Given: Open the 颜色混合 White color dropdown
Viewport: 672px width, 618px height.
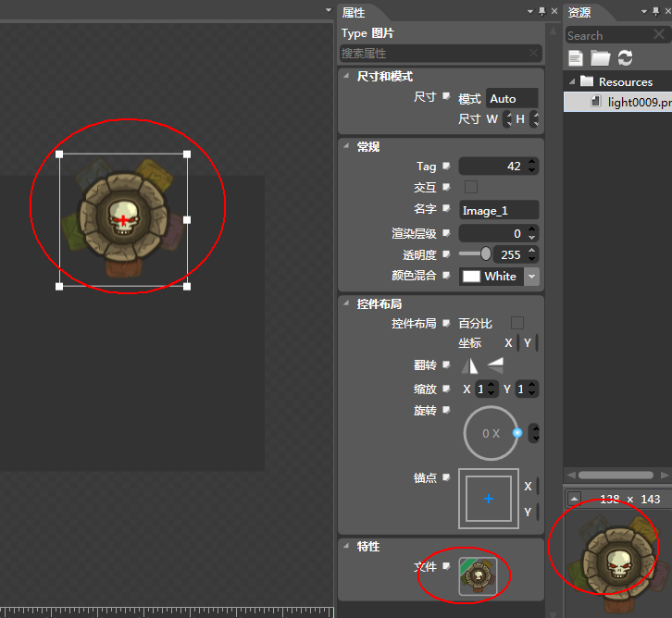Looking at the screenshot, I should coord(531,276).
